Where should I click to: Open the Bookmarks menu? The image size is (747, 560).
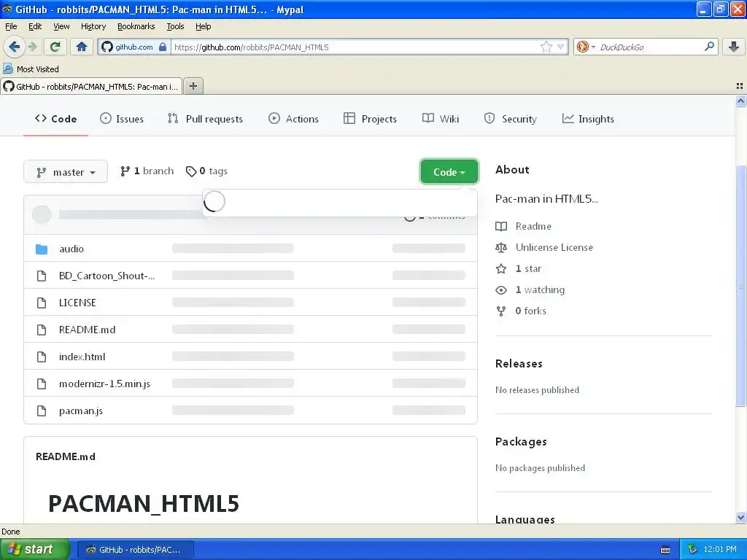click(x=136, y=26)
